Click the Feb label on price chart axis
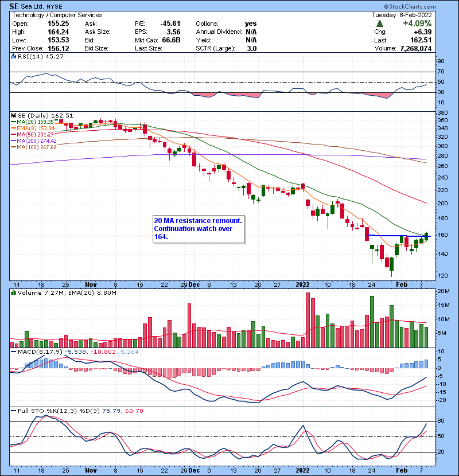 (402, 285)
